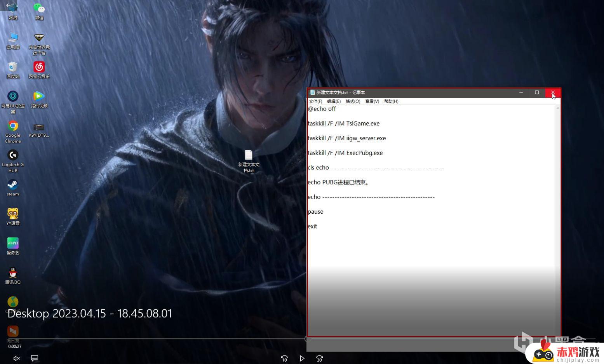Screen dimensions: 604x364
Task: Select the 回收站 recycle bin icon
Action: click(x=13, y=70)
